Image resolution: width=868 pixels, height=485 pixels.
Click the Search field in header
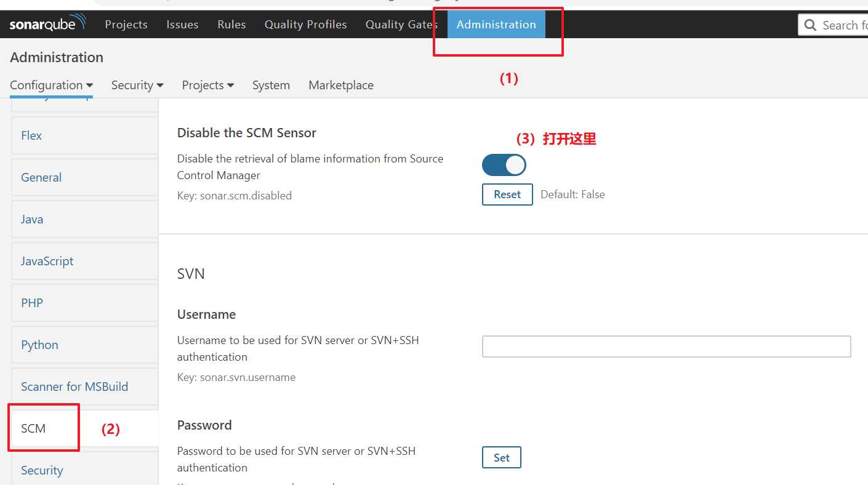coord(834,25)
